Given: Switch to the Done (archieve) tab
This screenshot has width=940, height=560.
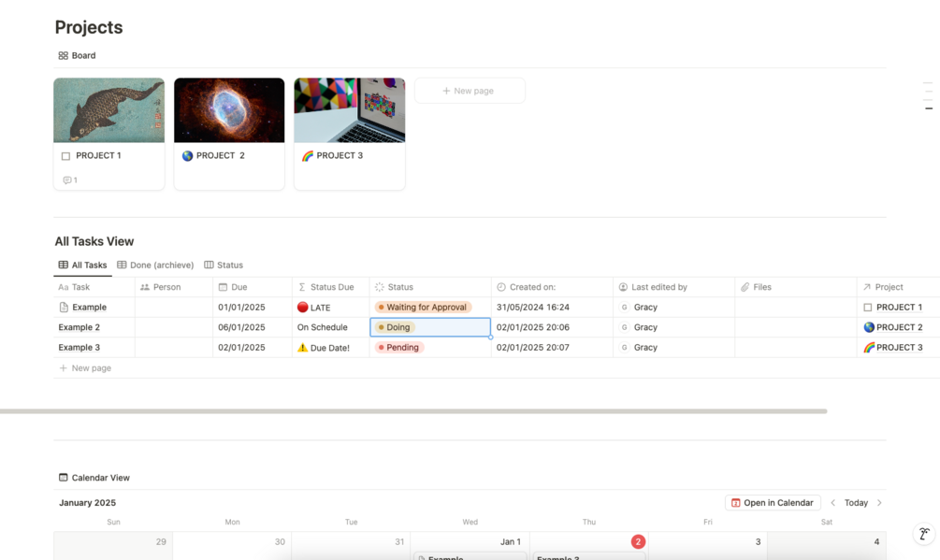Looking at the screenshot, I should (155, 266).
